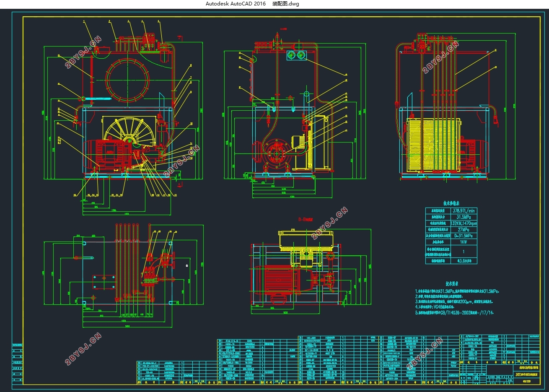The height and width of the screenshot is (392, 549).
Task: Select the 技术参数表 table heading
Action: pyautogui.click(x=452, y=203)
